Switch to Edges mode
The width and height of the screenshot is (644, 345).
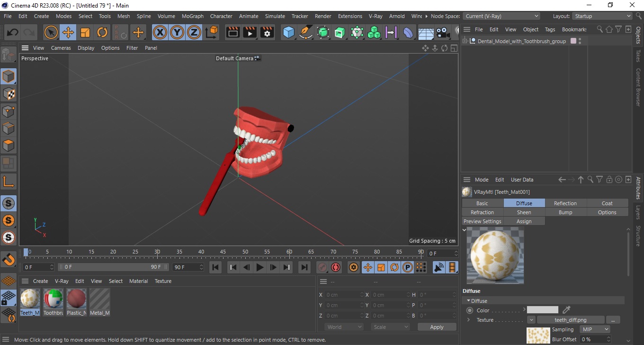tap(9, 128)
